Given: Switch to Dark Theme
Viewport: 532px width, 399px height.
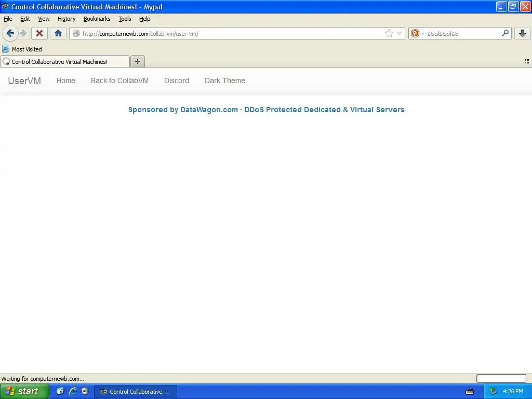Looking at the screenshot, I should click(x=225, y=81).
